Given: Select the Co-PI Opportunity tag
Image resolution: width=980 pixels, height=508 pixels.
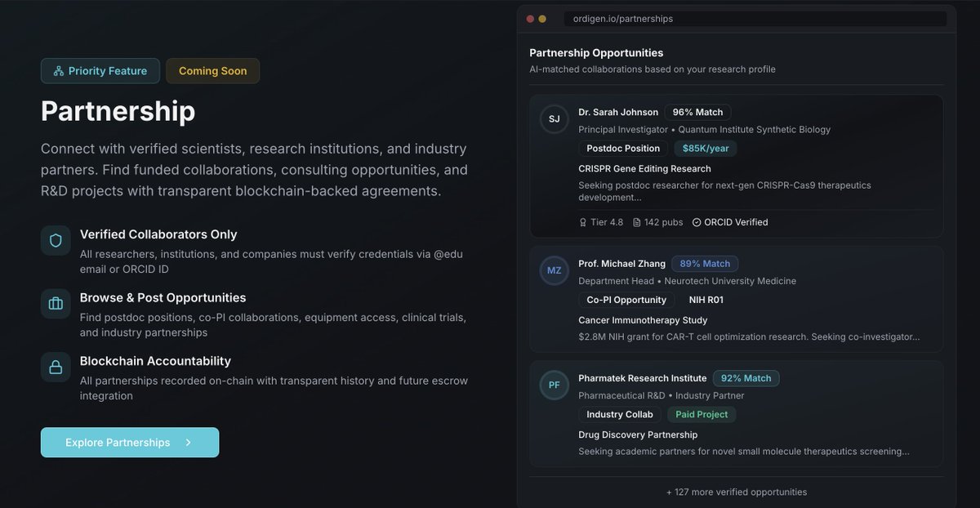Looking at the screenshot, I should [626, 300].
